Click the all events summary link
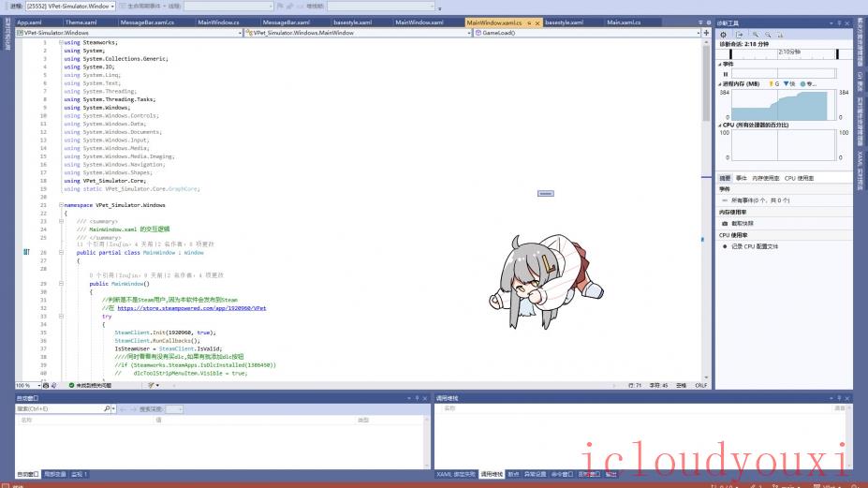The height and width of the screenshot is (488, 868). 760,200
